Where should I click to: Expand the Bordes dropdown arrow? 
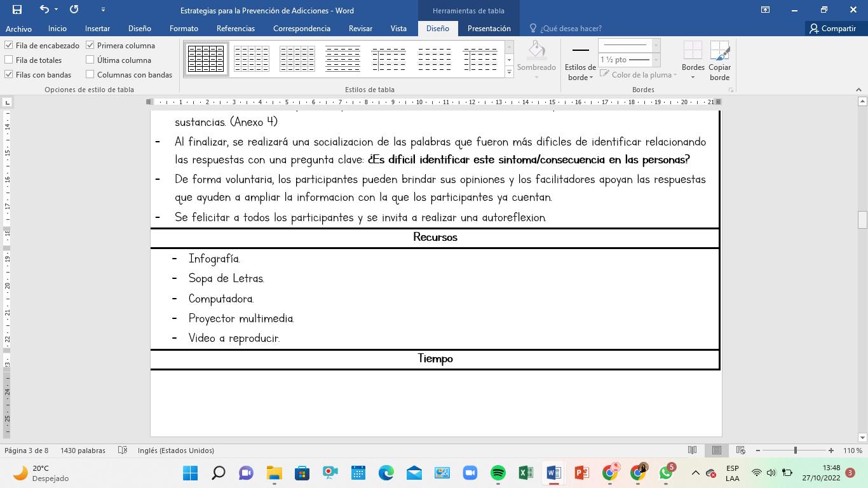click(x=693, y=78)
